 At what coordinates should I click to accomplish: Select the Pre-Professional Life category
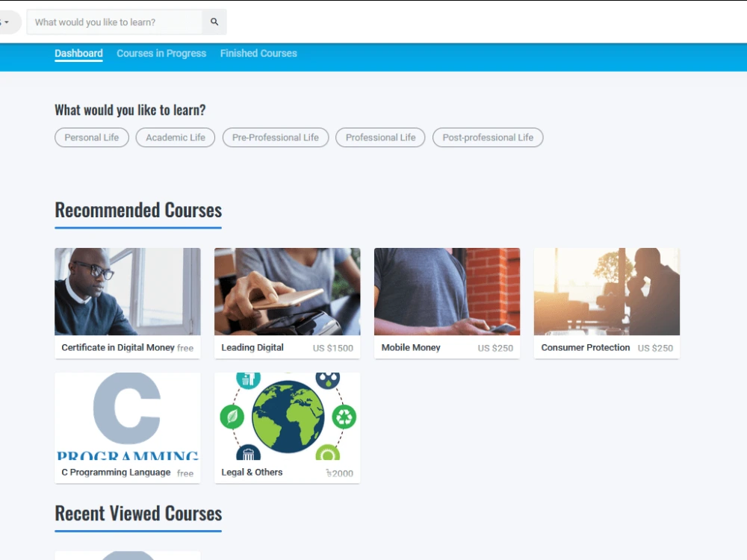276,137
